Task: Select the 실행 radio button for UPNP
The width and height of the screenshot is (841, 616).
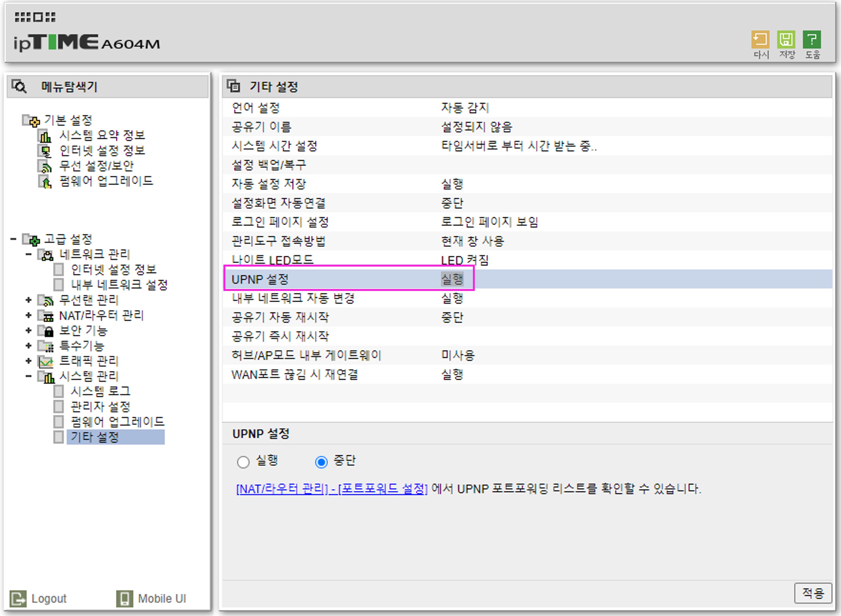Action: pyautogui.click(x=243, y=462)
